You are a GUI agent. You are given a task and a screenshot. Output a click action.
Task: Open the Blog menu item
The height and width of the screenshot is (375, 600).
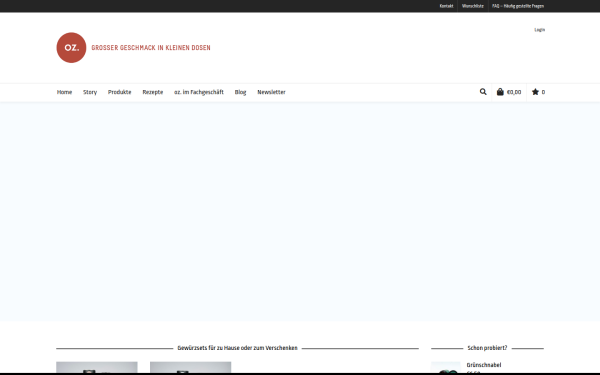pyautogui.click(x=240, y=92)
